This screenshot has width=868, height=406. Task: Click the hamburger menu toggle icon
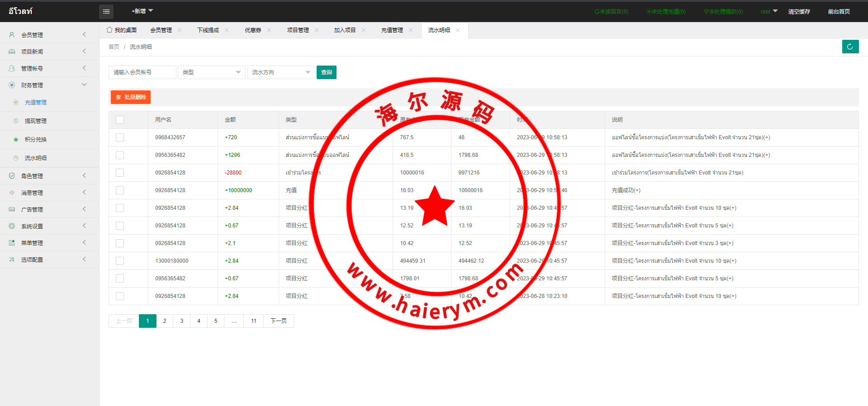(x=106, y=12)
